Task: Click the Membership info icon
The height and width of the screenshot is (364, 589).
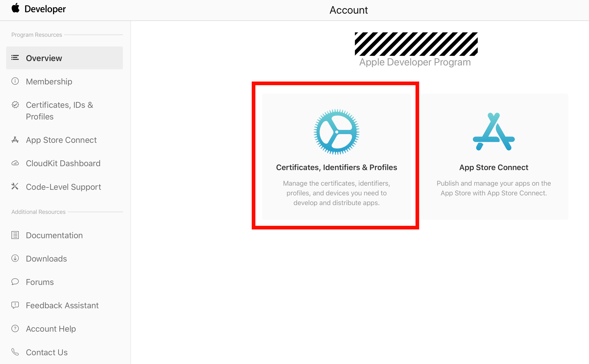Action: 15,81
